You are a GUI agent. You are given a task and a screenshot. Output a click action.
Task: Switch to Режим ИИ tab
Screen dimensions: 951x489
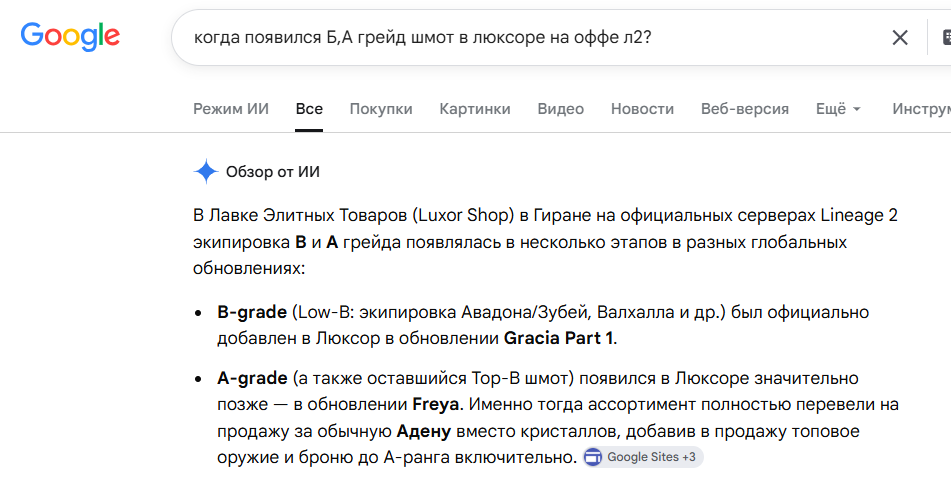tap(230, 109)
